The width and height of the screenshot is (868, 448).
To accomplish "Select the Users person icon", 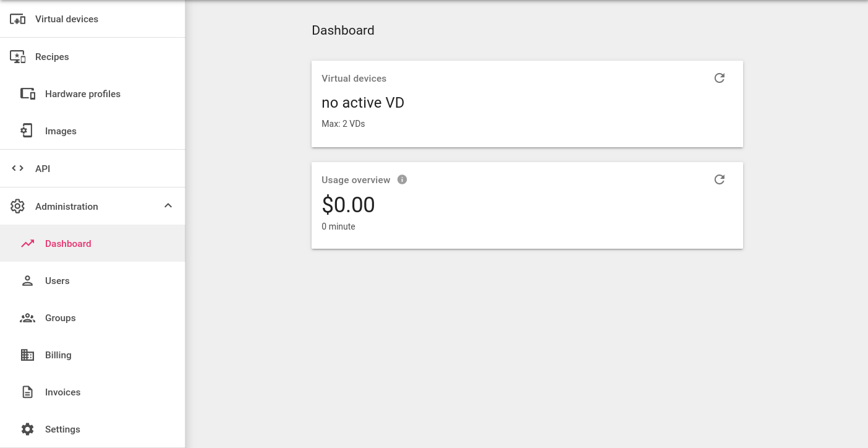I will tap(27, 280).
